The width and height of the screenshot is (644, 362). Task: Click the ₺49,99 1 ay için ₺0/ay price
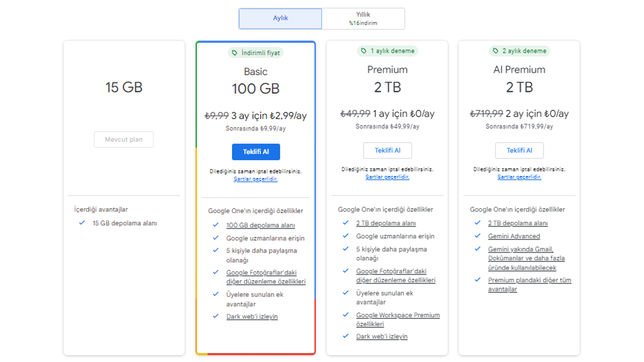tap(387, 114)
